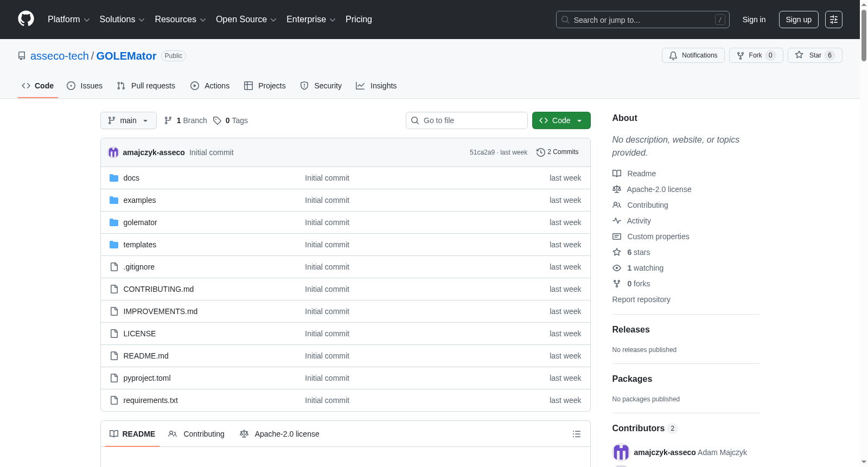Click the Releases heading link
This screenshot has width=868, height=467.
pos(631,329)
